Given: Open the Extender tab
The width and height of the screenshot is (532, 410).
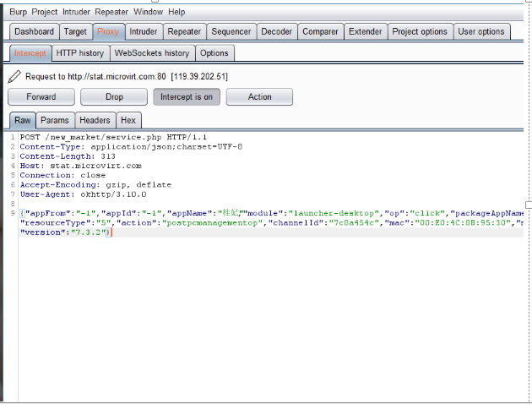Looking at the screenshot, I should click(366, 31).
